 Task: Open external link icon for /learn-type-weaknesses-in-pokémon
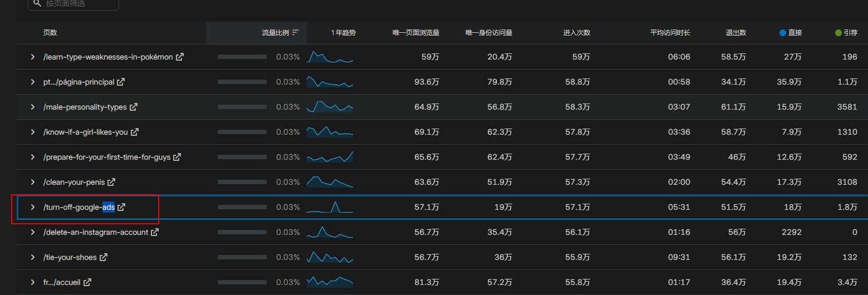179,57
